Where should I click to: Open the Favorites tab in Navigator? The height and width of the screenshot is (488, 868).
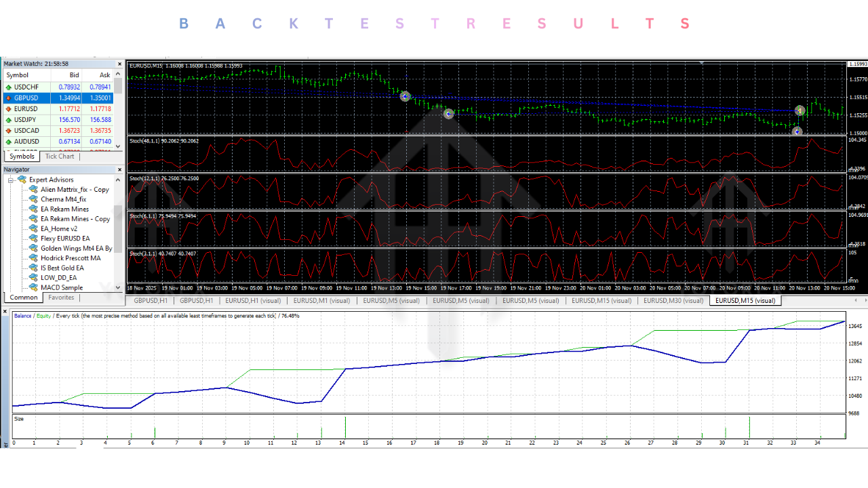click(61, 297)
